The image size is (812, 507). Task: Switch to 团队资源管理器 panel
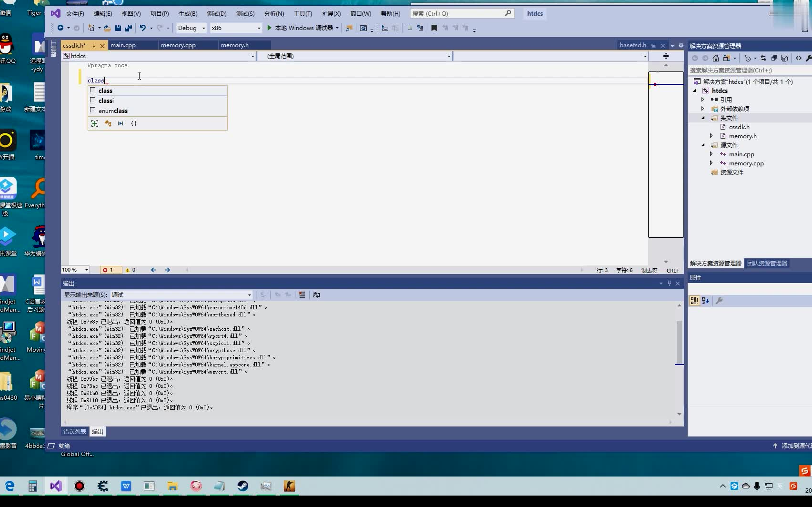click(x=767, y=263)
